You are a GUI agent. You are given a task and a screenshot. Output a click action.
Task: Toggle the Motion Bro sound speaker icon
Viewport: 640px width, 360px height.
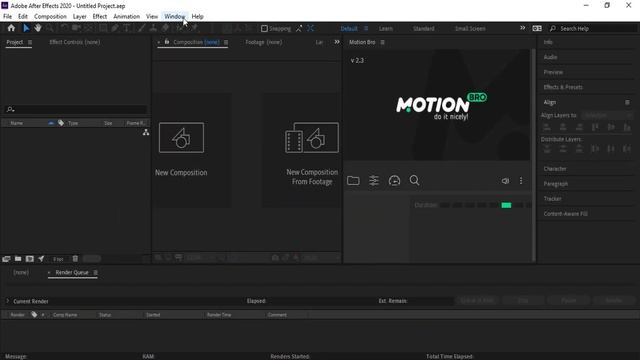coord(505,181)
